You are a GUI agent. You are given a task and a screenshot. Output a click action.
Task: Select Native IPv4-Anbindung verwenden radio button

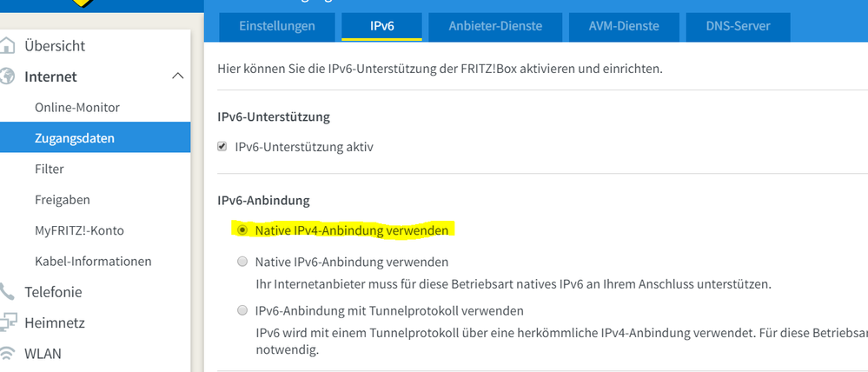coord(242,229)
